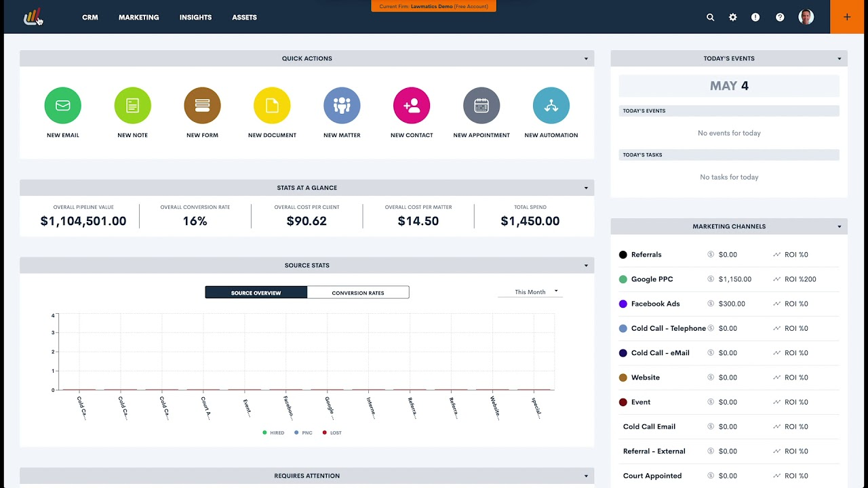The width and height of the screenshot is (868, 488).
Task: Start a New Automation via its icon
Action: coord(551,105)
